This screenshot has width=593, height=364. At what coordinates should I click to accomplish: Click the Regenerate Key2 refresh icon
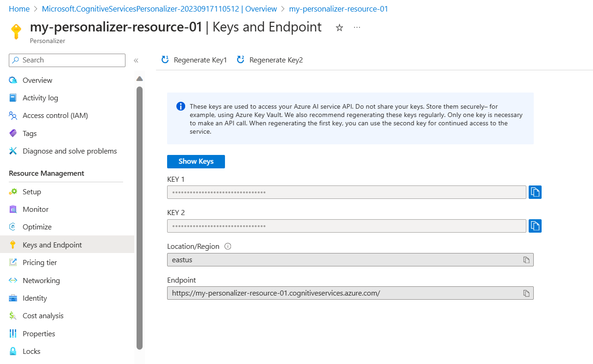tap(240, 60)
